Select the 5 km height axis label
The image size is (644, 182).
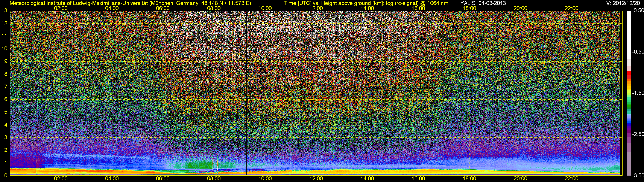[x=6, y=112]
